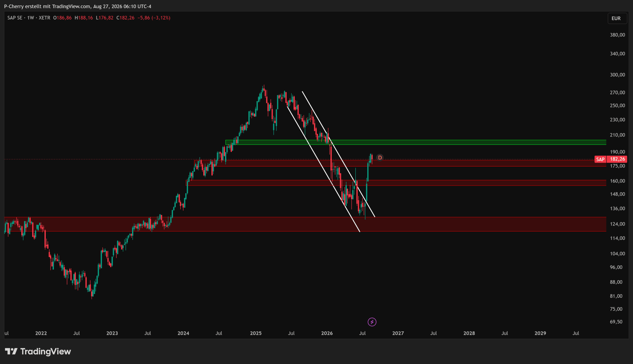Click the 380,00 price axis label
Screen dimensions: 633x364
coord(617,35)
